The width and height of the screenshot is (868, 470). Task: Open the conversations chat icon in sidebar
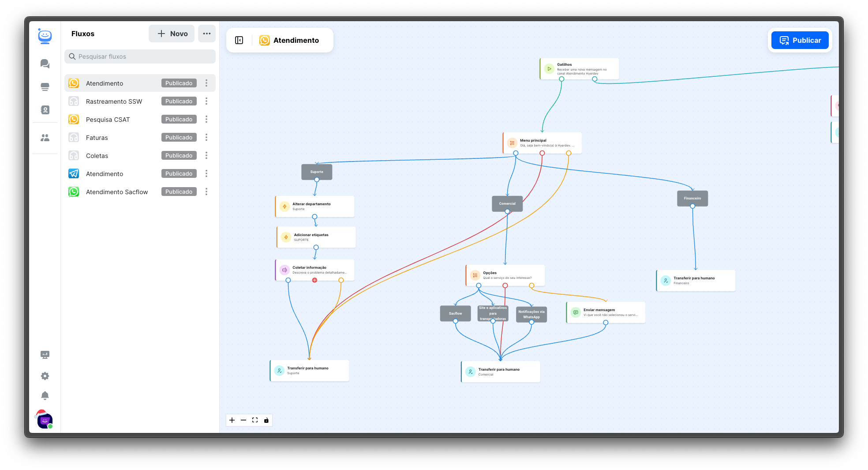(45, 64)
